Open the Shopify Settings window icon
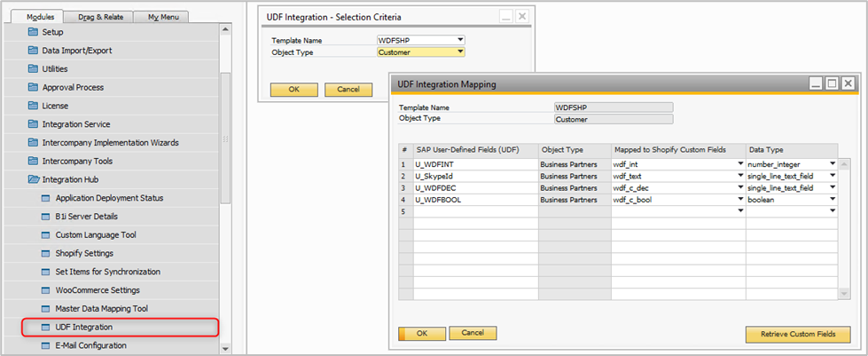This screenshot has width=868, height=356. pyautogui.click(x=47, y=253)
